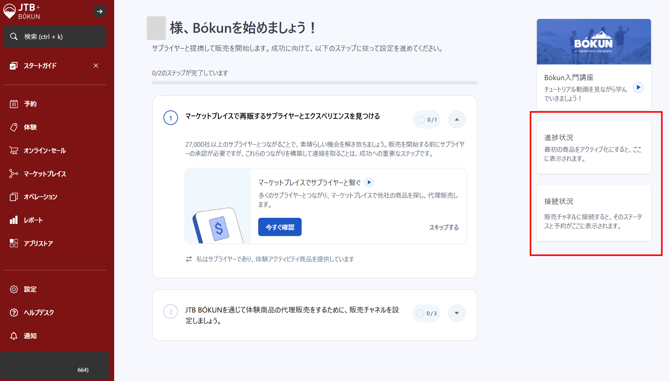Screen dimensions: 670x381
Task: Click step 1 marketplace supplier heading
Action: pyautogui.click(x=282, y=116)
